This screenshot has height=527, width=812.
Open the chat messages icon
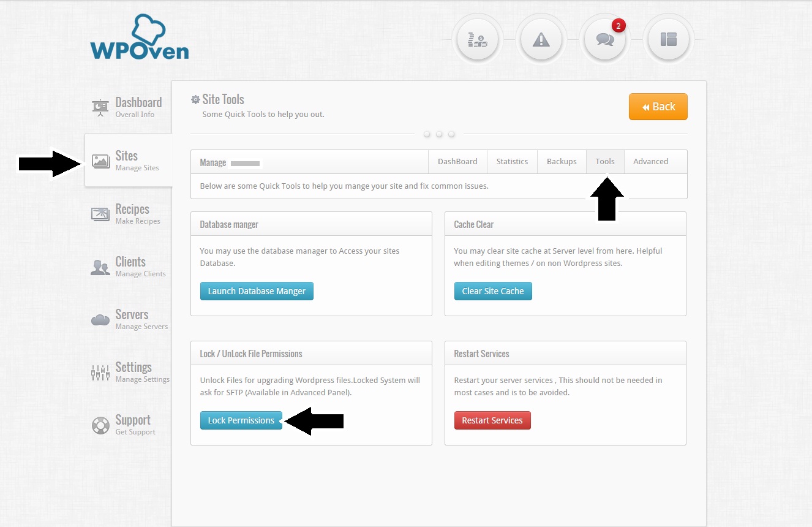(604, 40)
